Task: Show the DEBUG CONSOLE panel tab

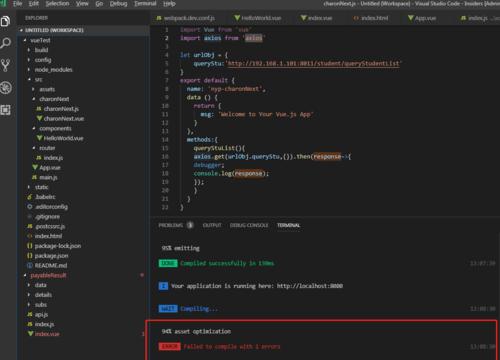Action: pyautogui.click(x=249, y=225)
